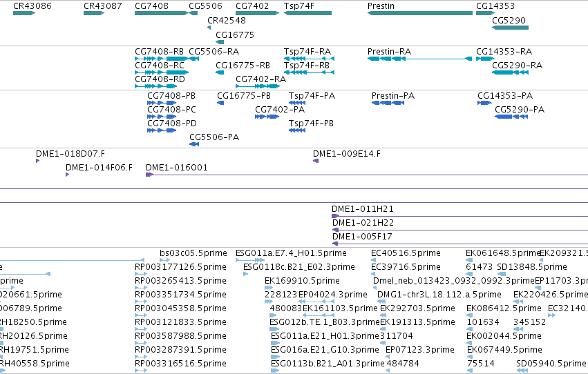Click EST RP003351734.5prime
This screenshot has width=588, height=374.
pos(141,302)
